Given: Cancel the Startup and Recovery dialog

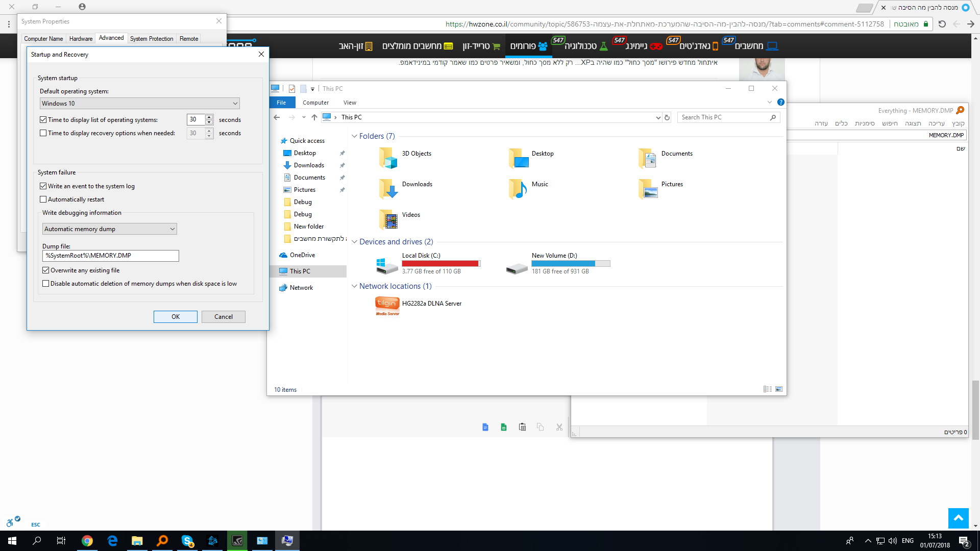Looking at the screenshot, I should pos(224,317).
